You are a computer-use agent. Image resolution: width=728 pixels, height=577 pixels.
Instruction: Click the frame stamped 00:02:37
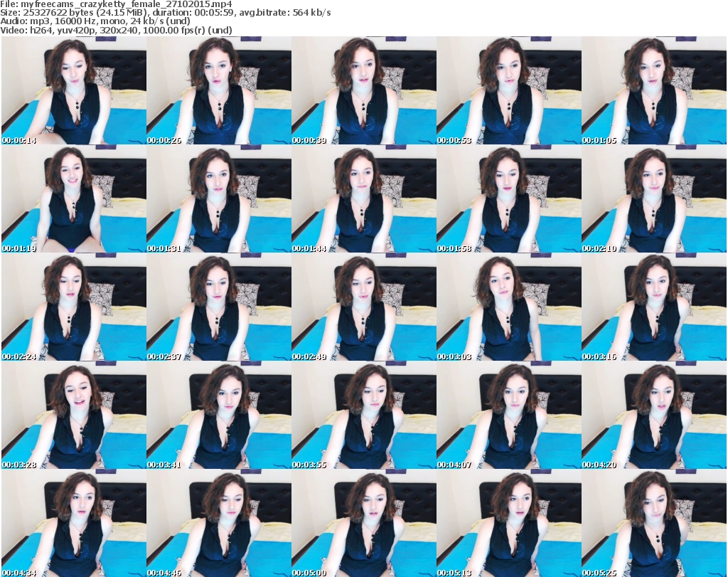pos(219,307)
